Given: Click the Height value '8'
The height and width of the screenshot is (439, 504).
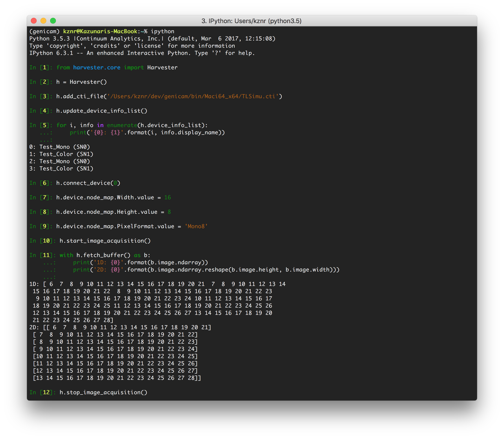Looking at the screenshot, I should click(x=169, y=212).
